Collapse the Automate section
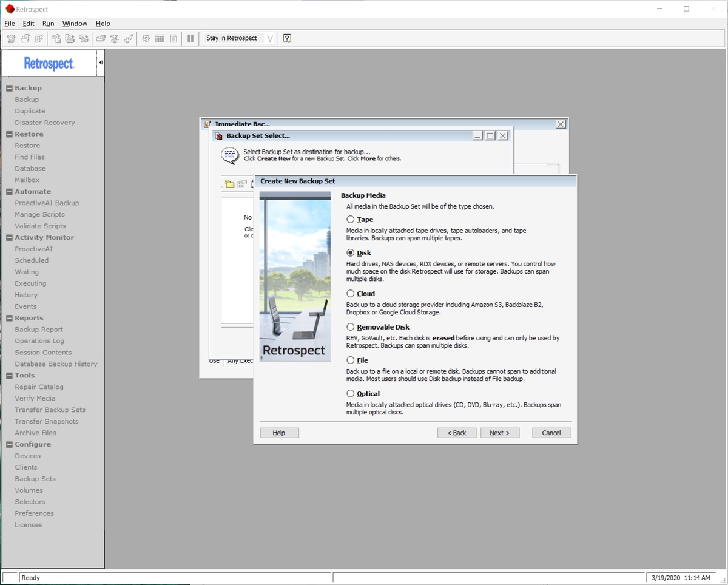Image resolution: width=728 pixels, height=585 pixels. [9, 192]
